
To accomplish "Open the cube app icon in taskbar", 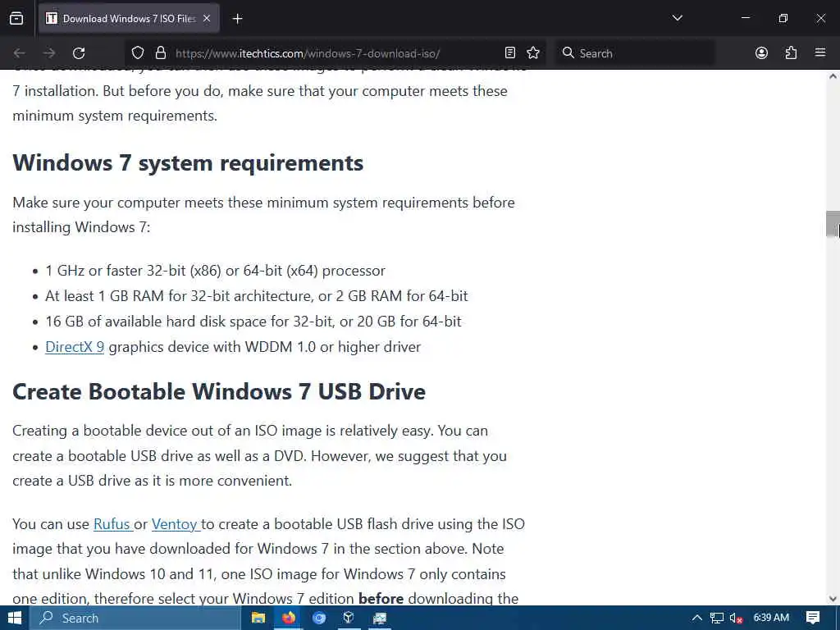I will pyautogui.click(x=349, y=619).
